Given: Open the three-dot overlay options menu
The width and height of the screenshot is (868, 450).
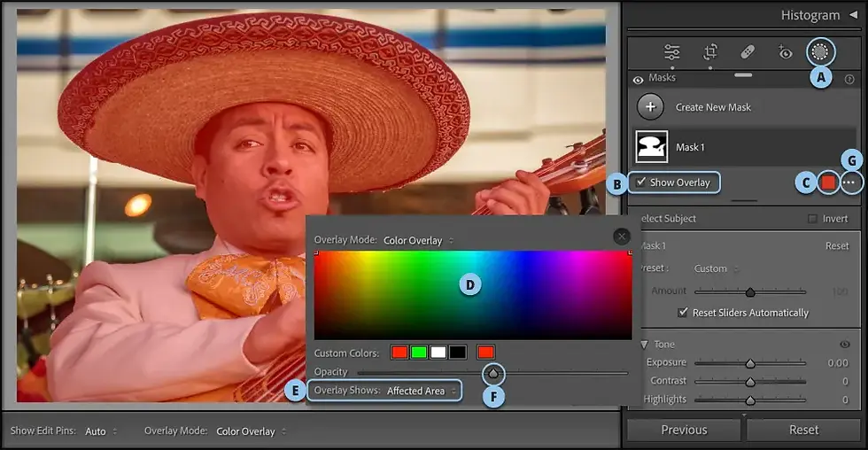Looking at the screenshot, I should pos(851,182).
